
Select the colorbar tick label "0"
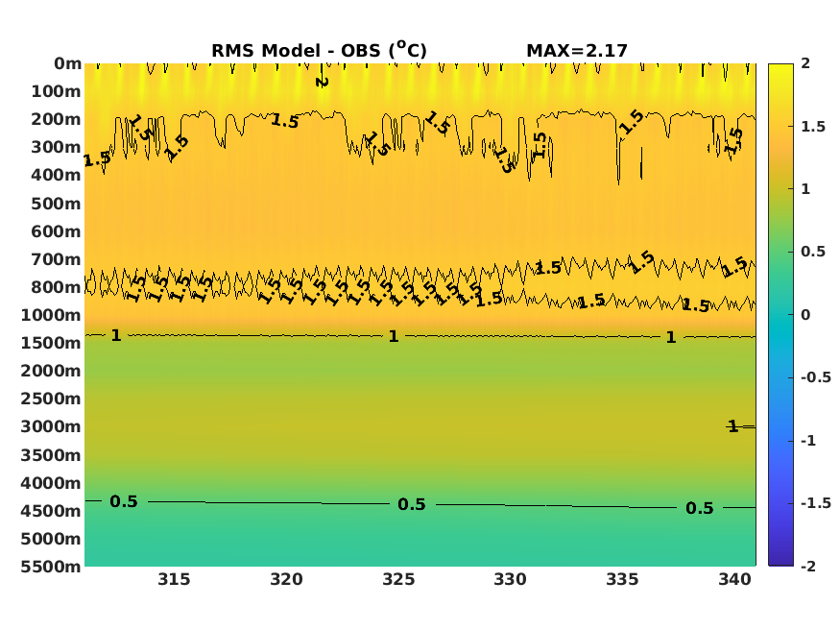tap(805, 315)
